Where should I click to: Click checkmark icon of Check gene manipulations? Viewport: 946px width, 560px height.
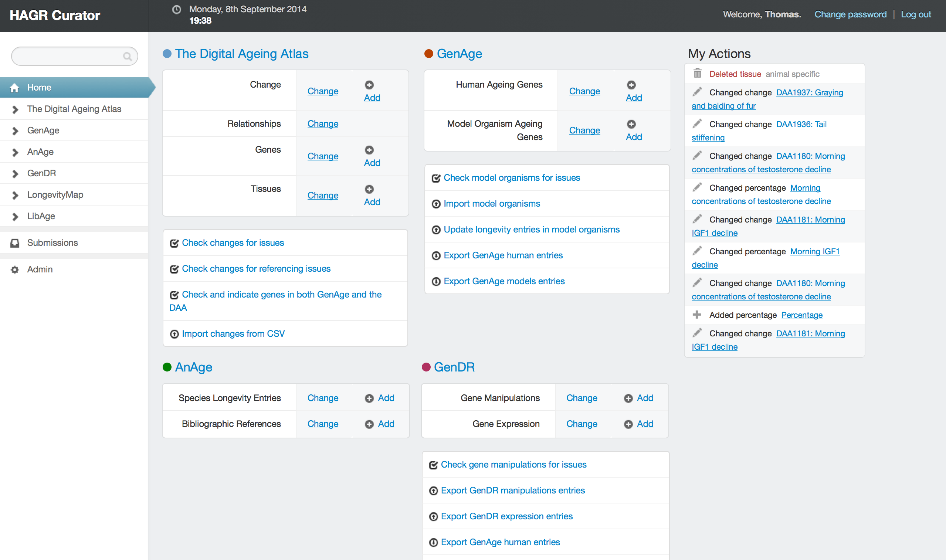pos(433,465)
